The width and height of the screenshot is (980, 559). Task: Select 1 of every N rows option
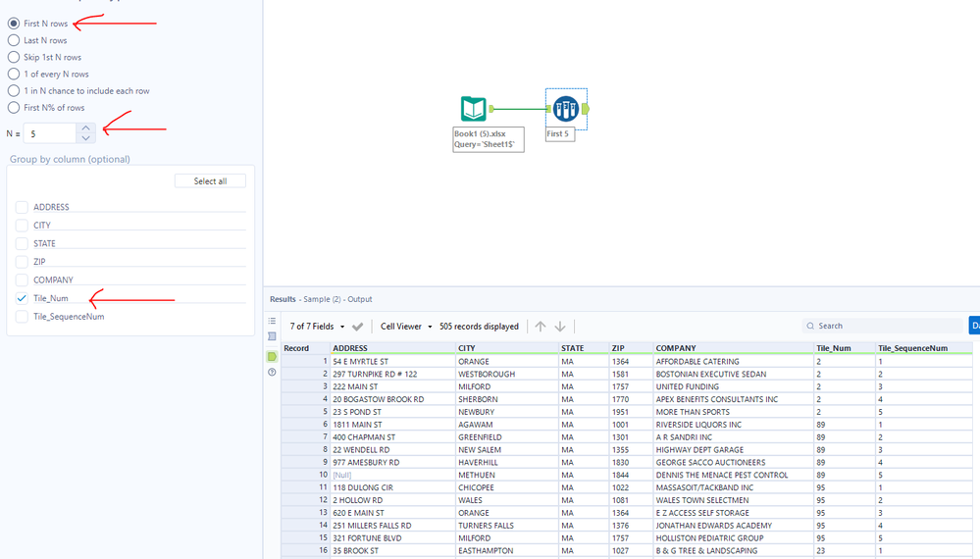pos(13,74)
